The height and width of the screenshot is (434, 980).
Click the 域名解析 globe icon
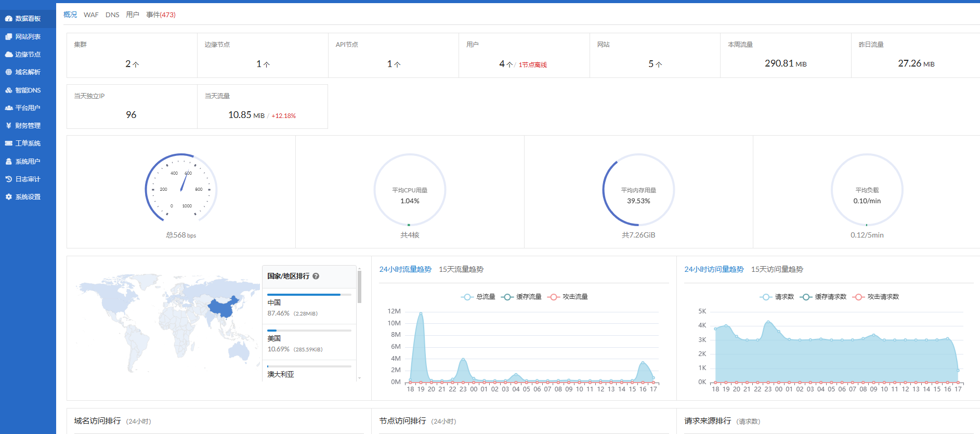point(9,72)
